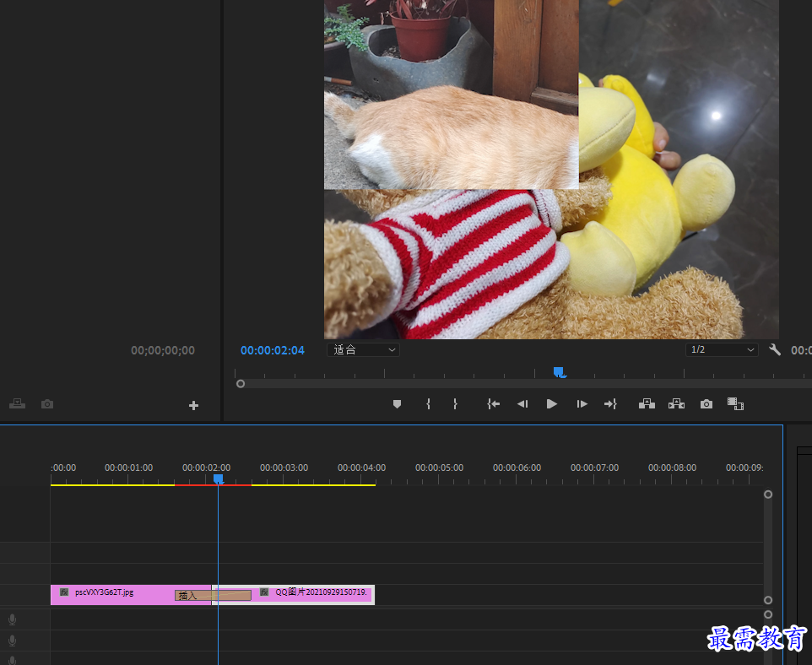Export frame with Program monitor camera icon
812x665 pixels.
(x=706, y=404)
